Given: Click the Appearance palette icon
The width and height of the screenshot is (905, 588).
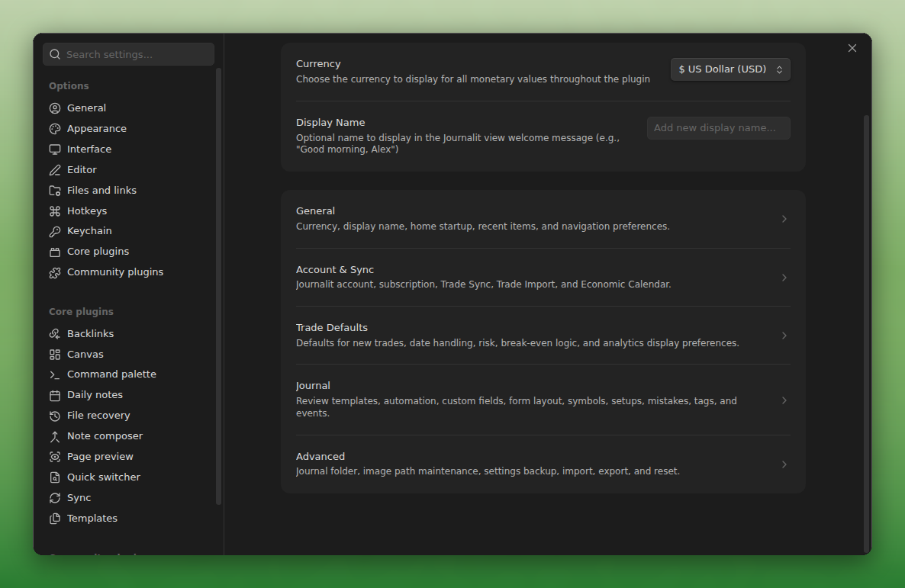Looking at the screenshot, I should (x=55, y=129).
